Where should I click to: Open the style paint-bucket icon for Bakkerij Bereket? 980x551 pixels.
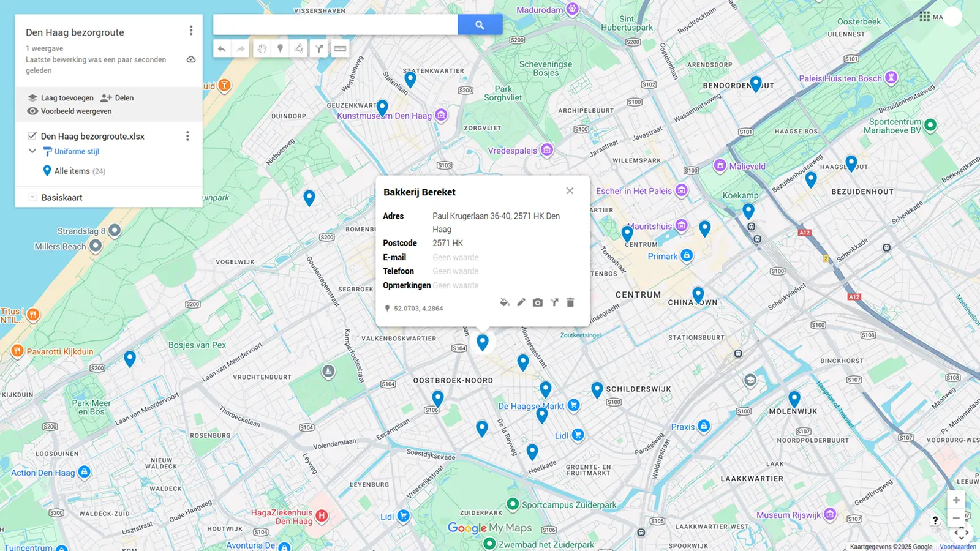(505, 302)
